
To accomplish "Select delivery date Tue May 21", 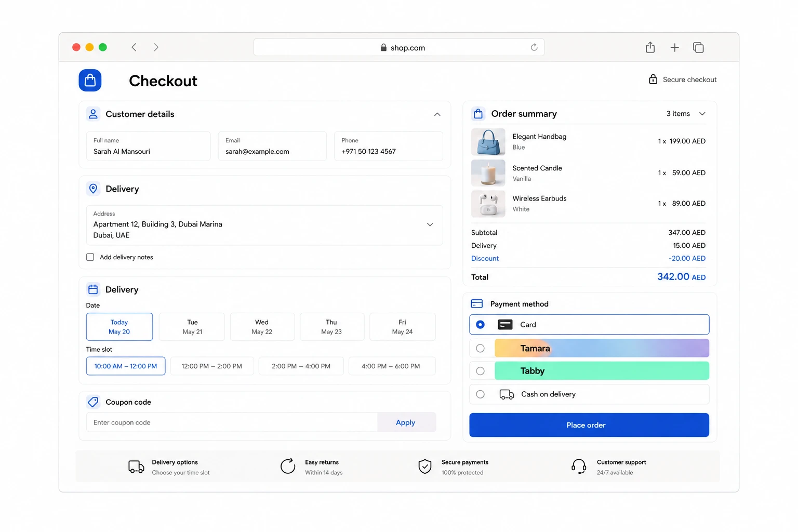I will click(192, 327).
